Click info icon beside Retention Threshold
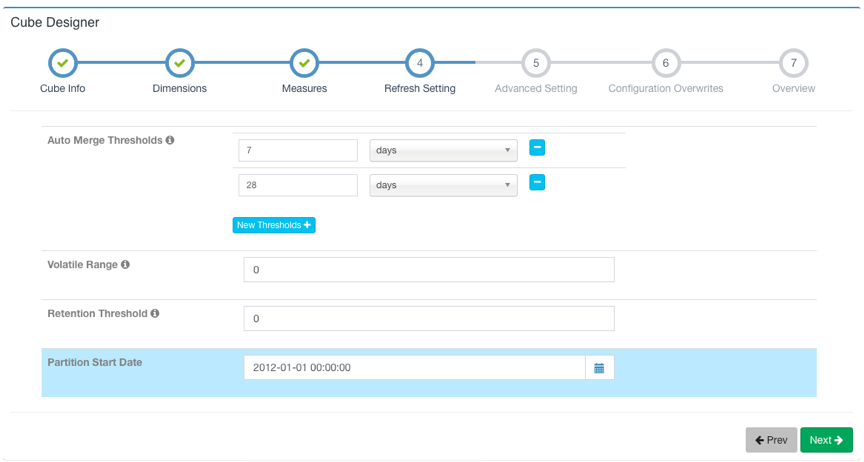The width and height of the screenshot is (864, 462). pyautogui.click(x=155, y=314)
